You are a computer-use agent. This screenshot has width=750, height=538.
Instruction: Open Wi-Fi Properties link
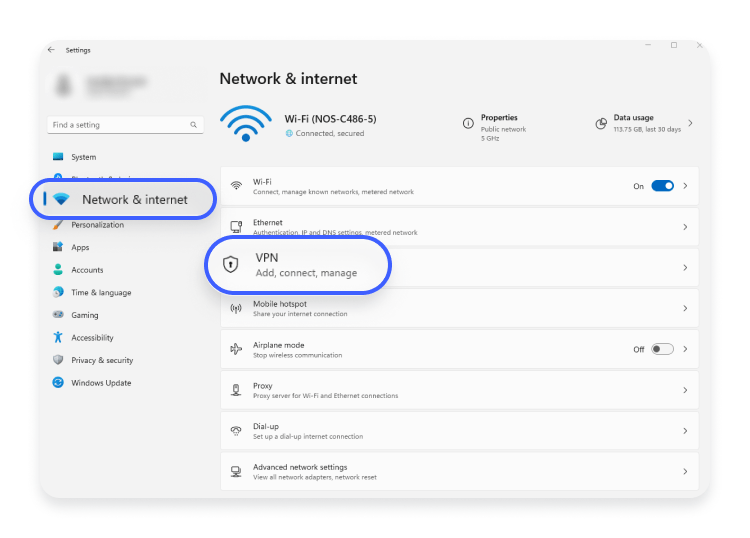(499, 117)
